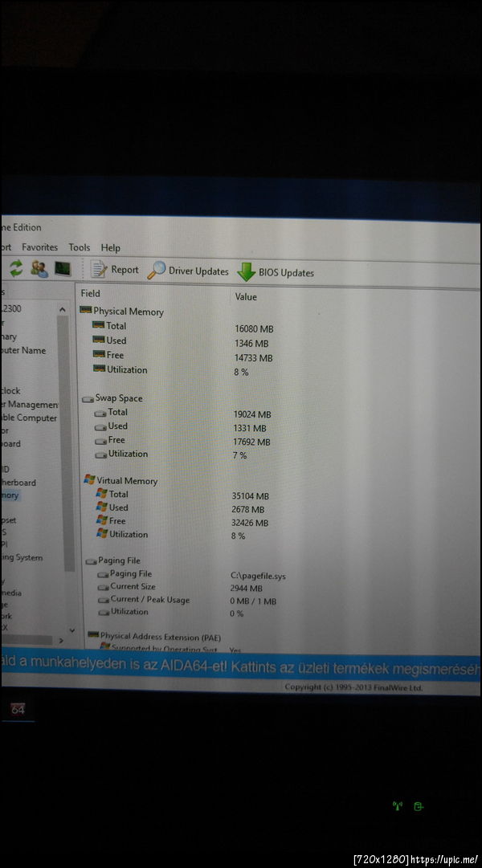Select Physical Memory Free row icon

pyautogui.click(x=99, y=354)
